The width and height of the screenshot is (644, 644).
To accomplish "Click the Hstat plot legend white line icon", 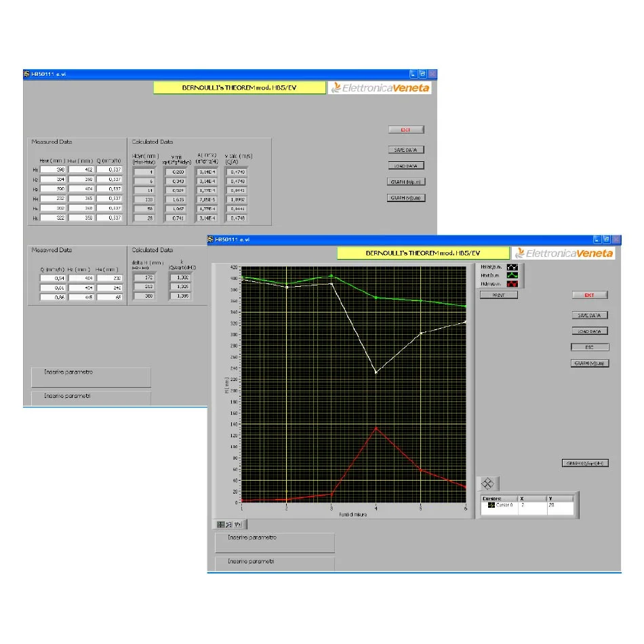I will coord(512,267).
